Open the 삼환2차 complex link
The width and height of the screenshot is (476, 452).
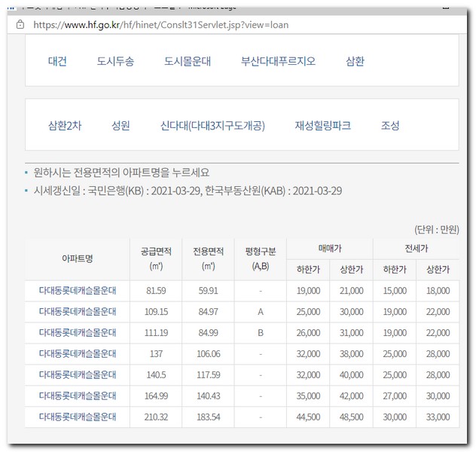point(64,126)
